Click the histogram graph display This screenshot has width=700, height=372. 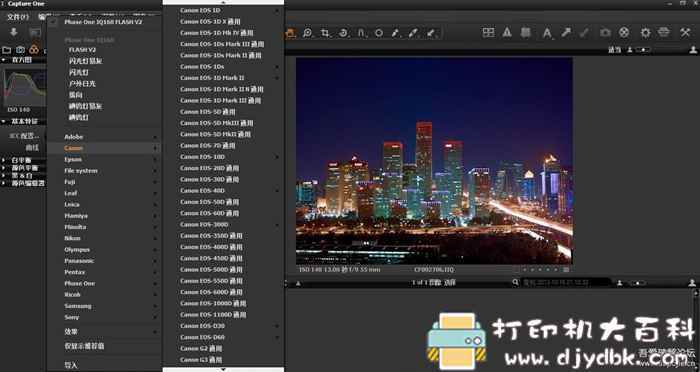pyautogui.click(x=24, y=88)
